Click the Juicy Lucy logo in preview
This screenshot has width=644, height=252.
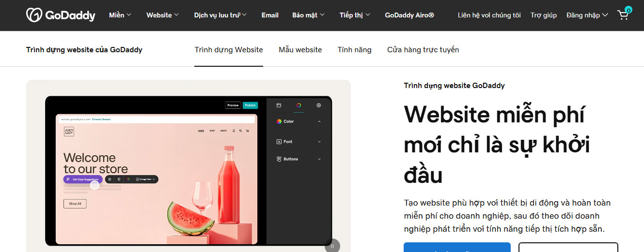click(x=69, y=132)
